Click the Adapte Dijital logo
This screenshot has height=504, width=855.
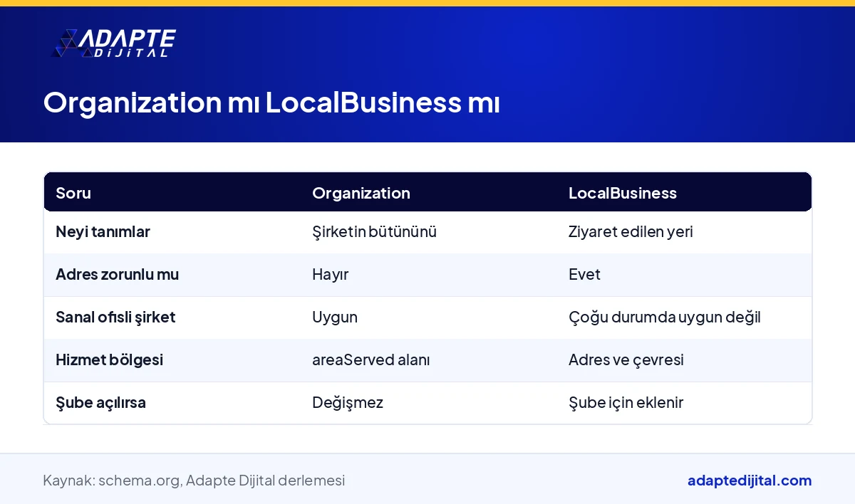113,43
